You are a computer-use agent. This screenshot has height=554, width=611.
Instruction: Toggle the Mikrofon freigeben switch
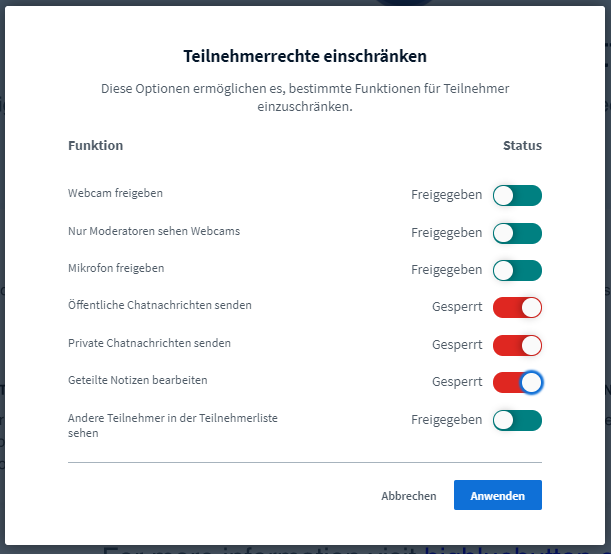pyautogui.click(x=517, y=270)
